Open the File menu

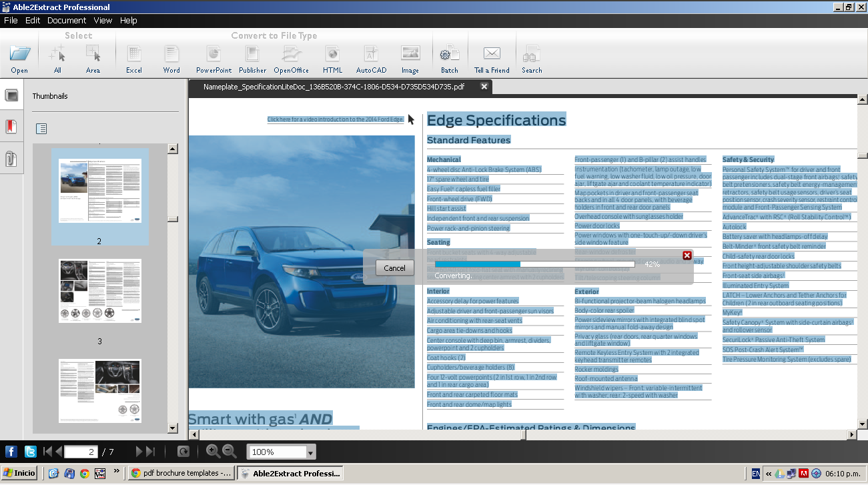(11, 21)
